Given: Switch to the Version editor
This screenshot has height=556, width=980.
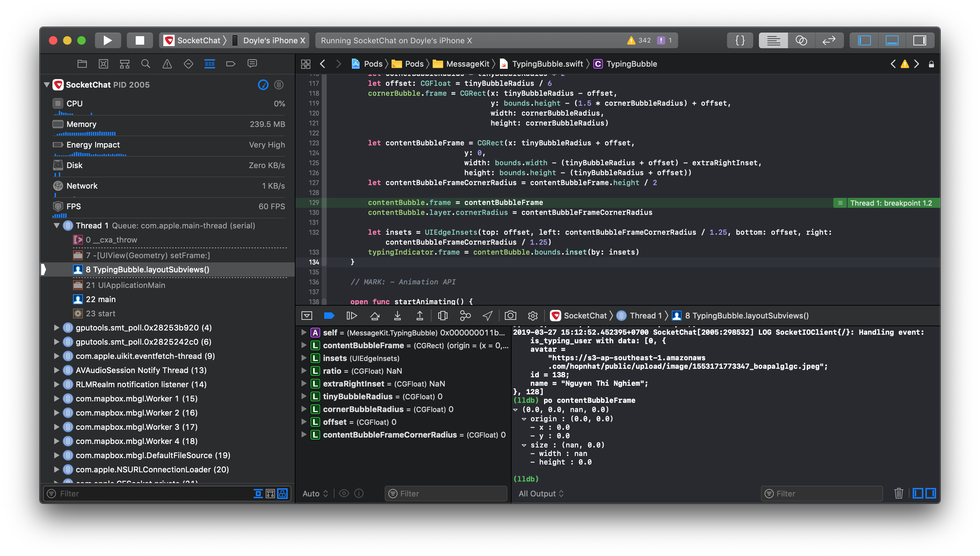Looking at the screenshot, I should pyautogui.click(x=829, y=40).
